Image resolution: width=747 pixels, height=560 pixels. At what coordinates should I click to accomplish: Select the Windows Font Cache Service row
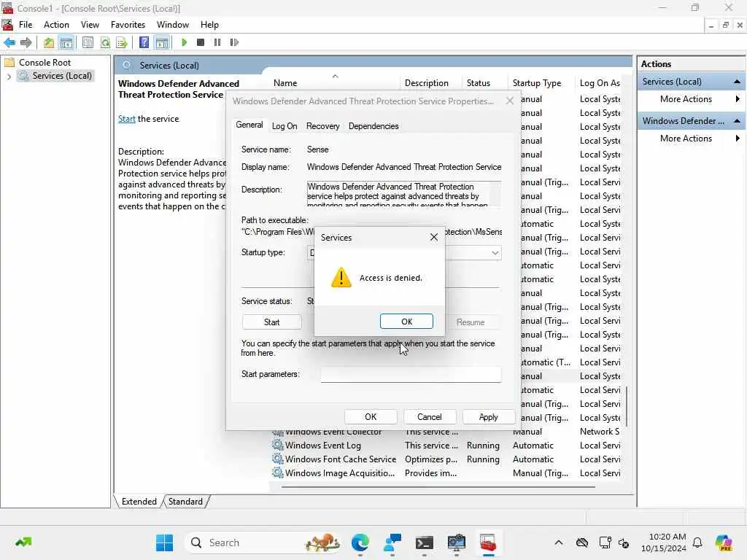point(446,459)
